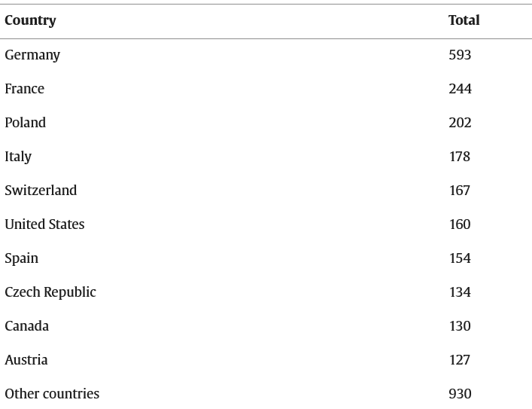Click Germany's total value 593
The image size is (532, 409).
(x=460, y=55)
